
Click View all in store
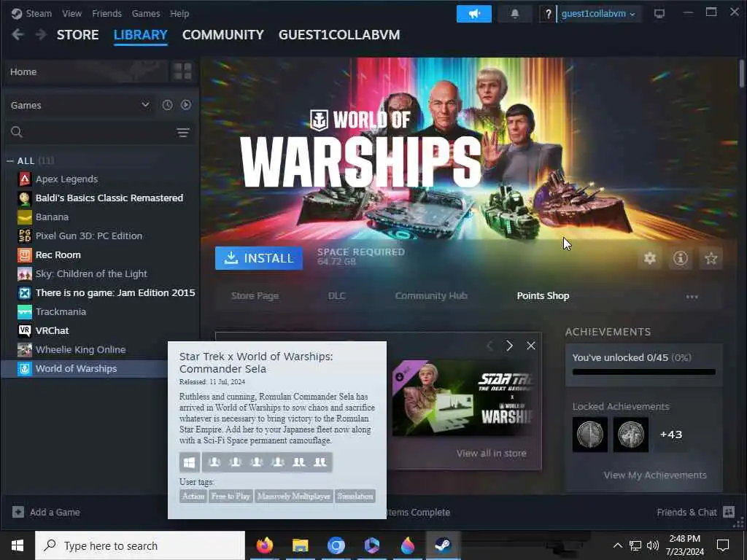click(491, 454)
